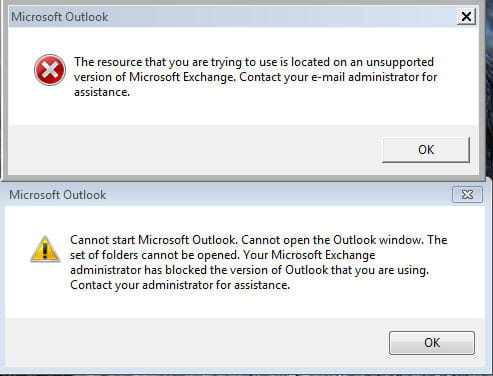Screen dimensions: 493x376
Task: Click empty white area below error icon
Action: 50,107
